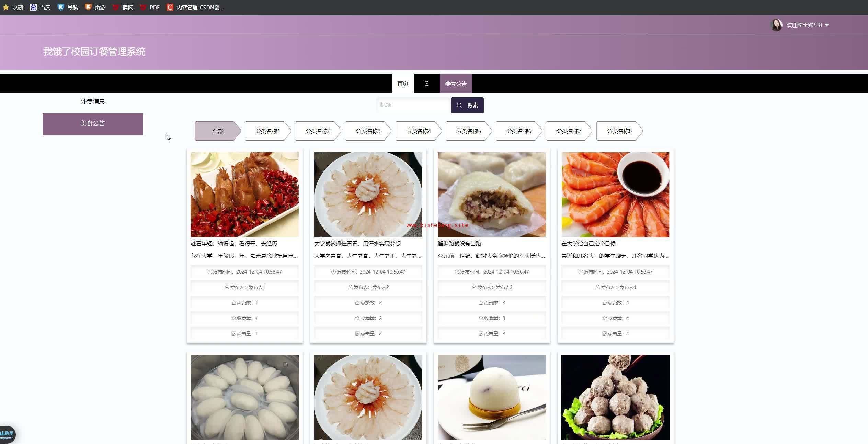Select 外卖信息 in the sidebar
This screenshot has height=444, width=868.
93,101
